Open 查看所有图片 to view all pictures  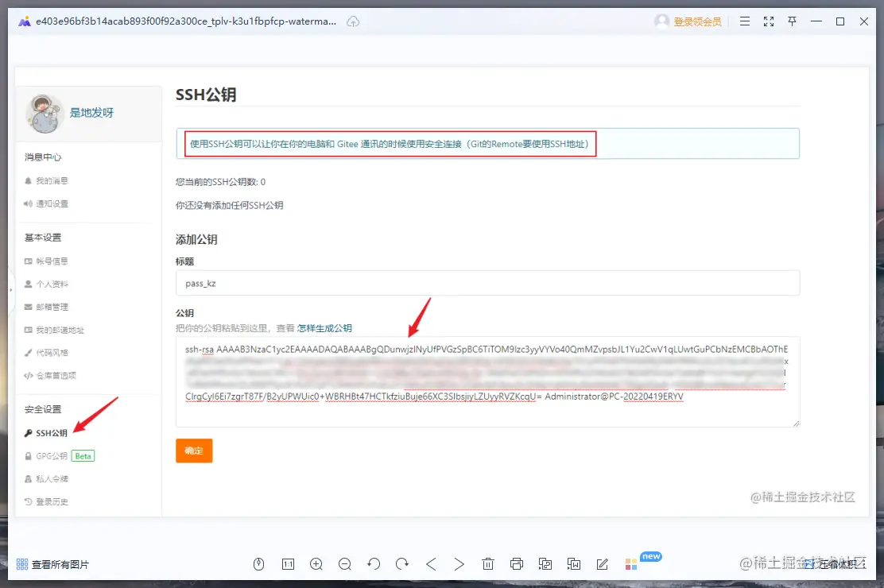pos(53,564)
